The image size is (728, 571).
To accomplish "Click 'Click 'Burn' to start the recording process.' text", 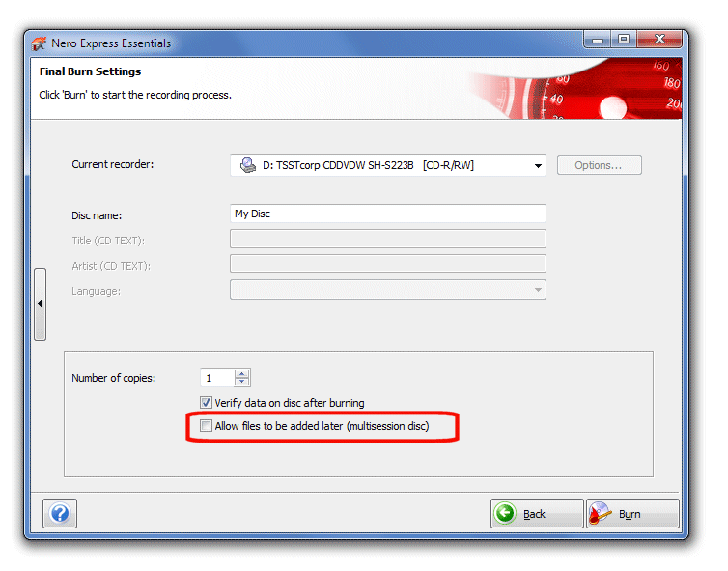I will coord(135,95).
